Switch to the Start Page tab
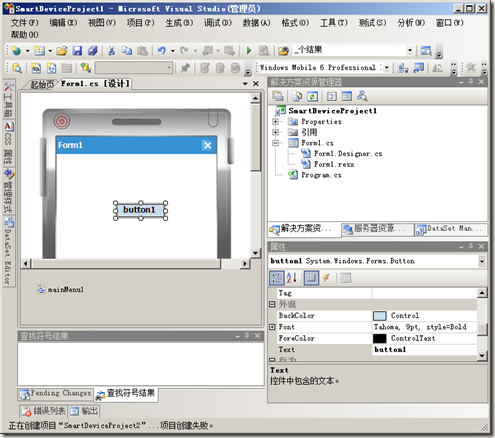495x438 pixels. (42, 85)
